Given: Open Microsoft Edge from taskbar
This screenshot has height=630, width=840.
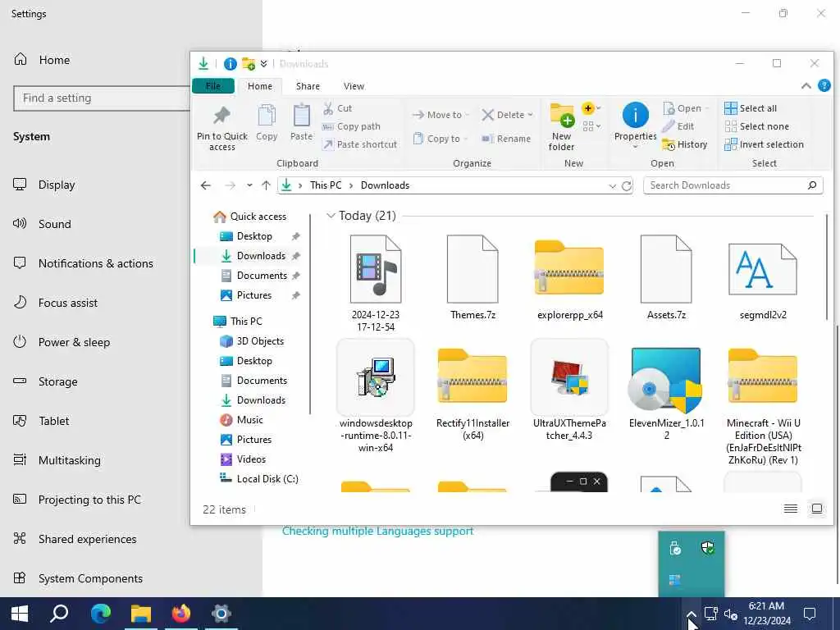Looking at the screenshot, I should pos(100,614).
